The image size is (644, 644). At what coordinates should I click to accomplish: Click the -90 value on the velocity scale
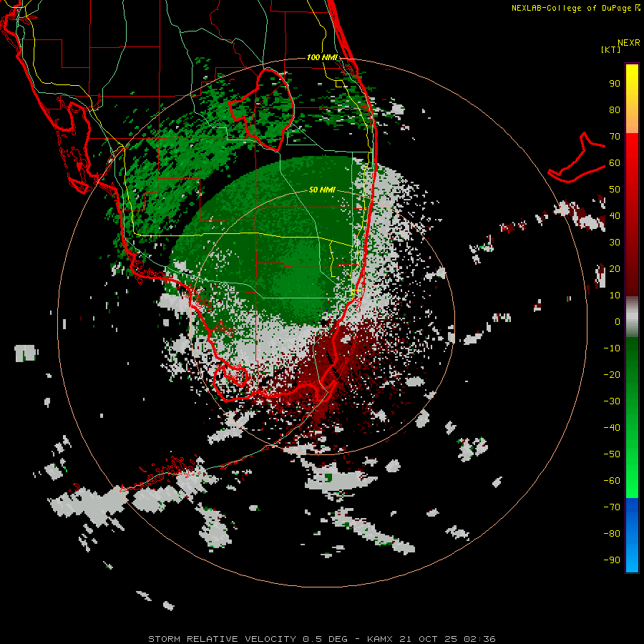click(x=612, y=560)
